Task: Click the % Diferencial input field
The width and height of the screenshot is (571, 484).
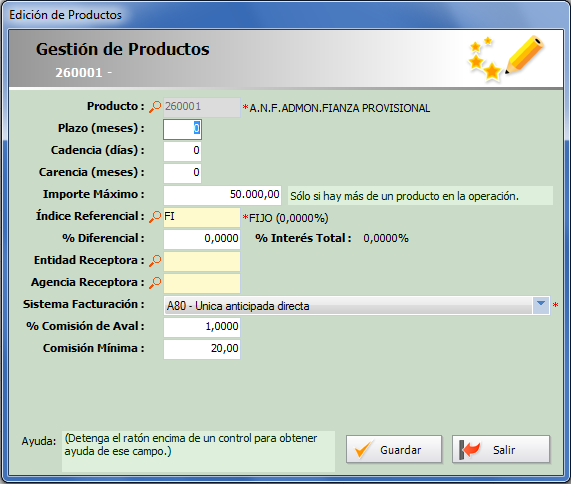Action: (x=202, y=239)
